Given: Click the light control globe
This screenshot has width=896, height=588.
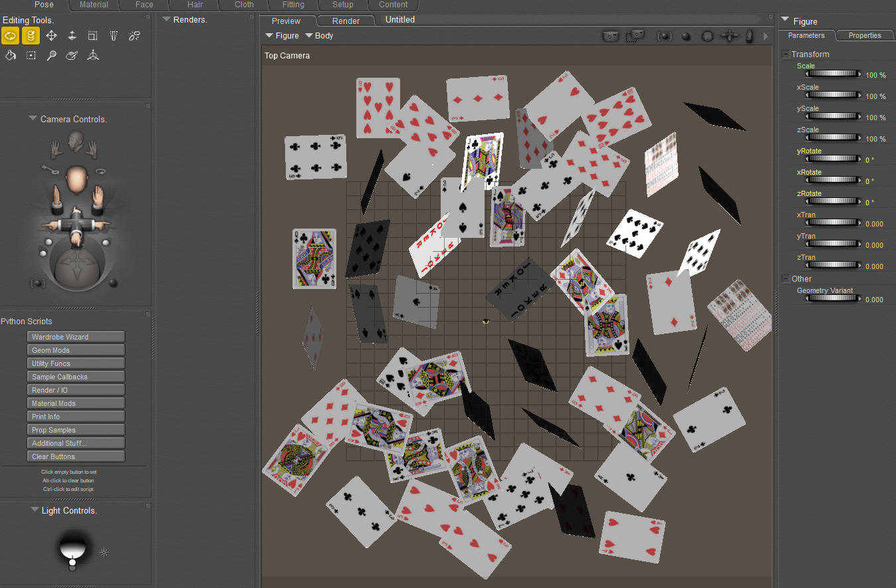Looking at the screenshot, I should pos(72,546).
